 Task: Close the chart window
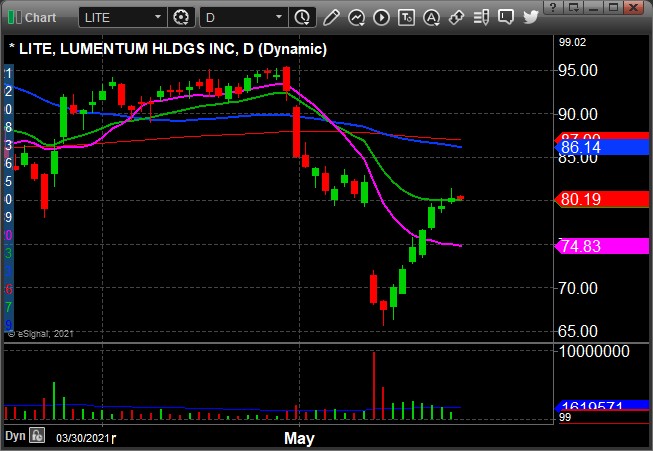point(634,7)
